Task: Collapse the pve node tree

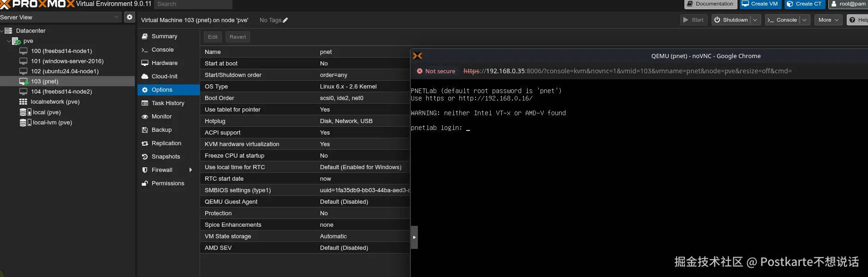Action: (x=9, y=41)
